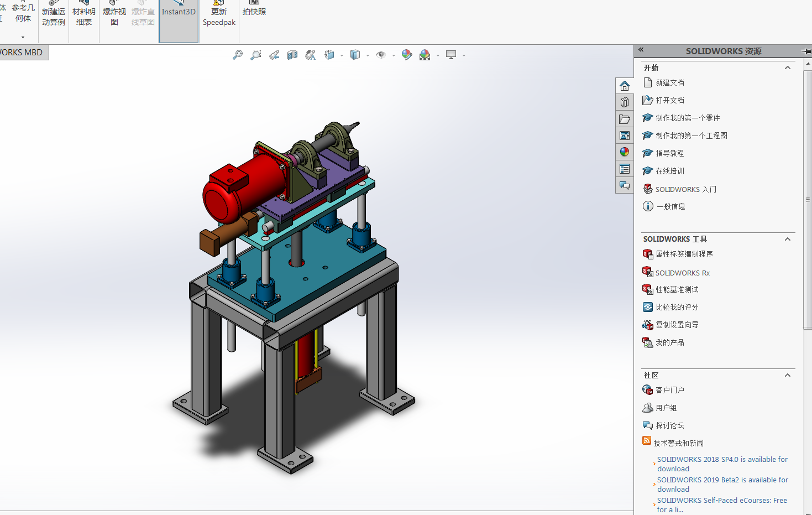Click the Previous View icon
Screen dimensions: 812x515
[x=274, y=55]
